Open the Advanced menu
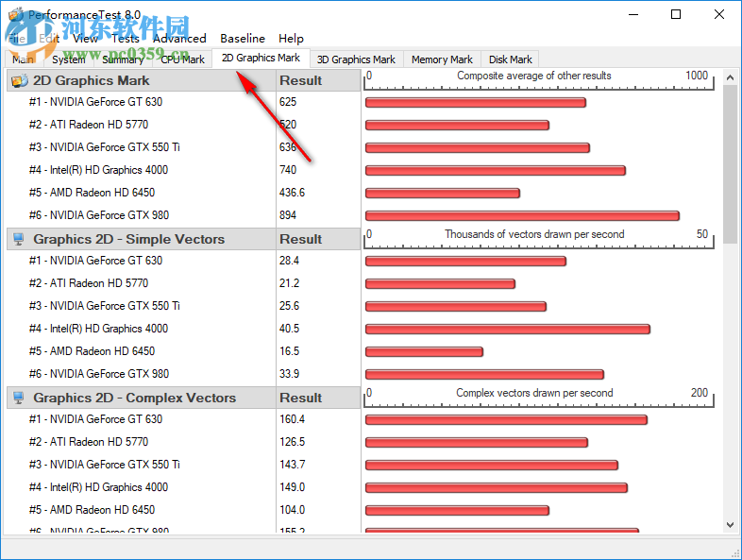Image resolution: width=742 pixels, height=560 pixels. (179, 39)
